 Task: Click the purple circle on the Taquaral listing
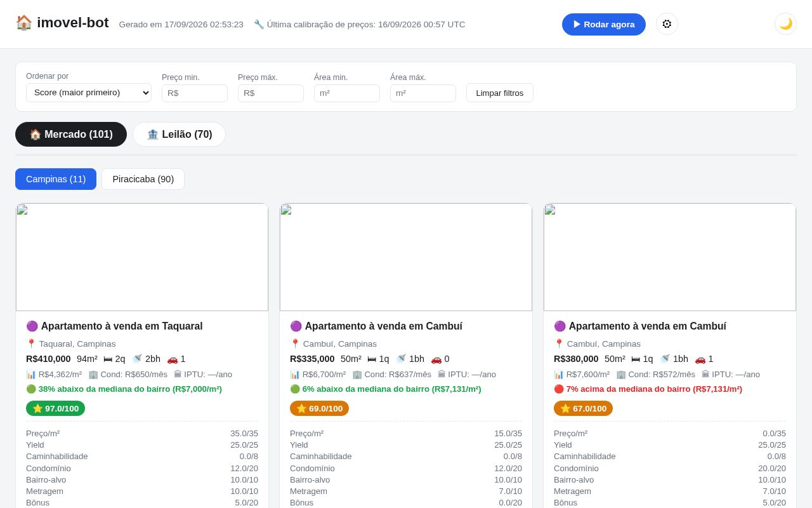[x=32, y=326]
